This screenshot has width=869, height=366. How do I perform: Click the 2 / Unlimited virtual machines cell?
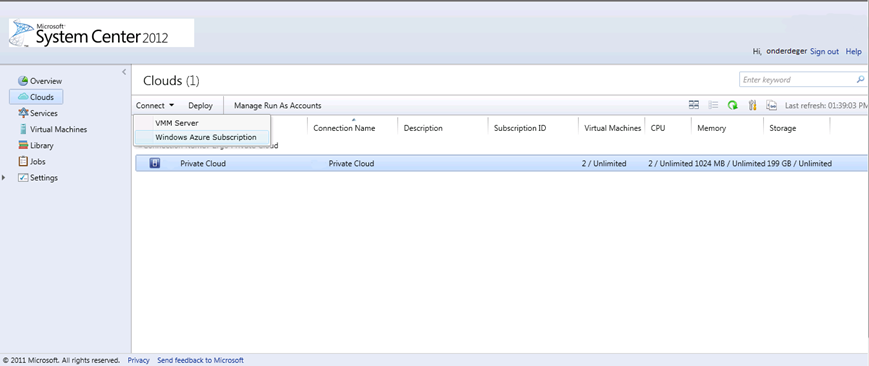tap(604, 164)
